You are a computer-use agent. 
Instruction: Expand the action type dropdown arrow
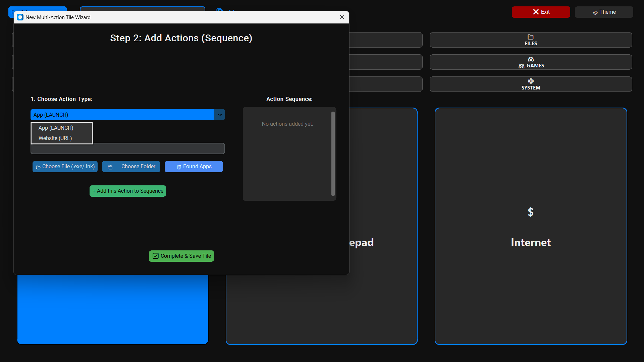tap(219, 115)
